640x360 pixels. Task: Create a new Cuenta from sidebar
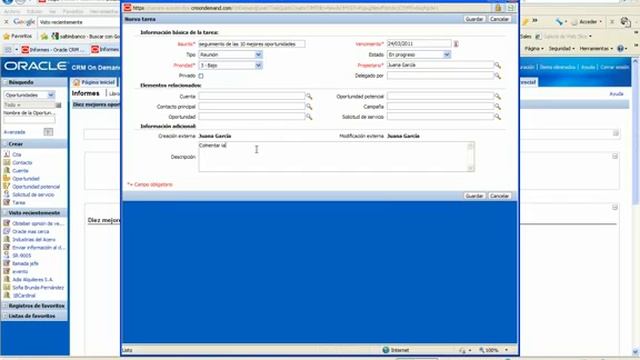point(20,171)
